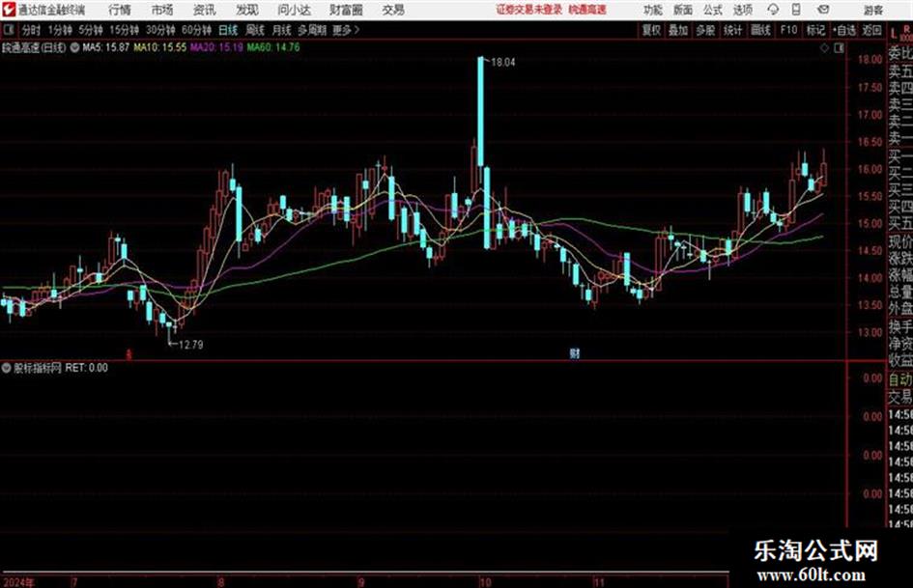Screen dimensions: 913x588
Task: Click month 8 on the time axis
Action: coord(220,582)
